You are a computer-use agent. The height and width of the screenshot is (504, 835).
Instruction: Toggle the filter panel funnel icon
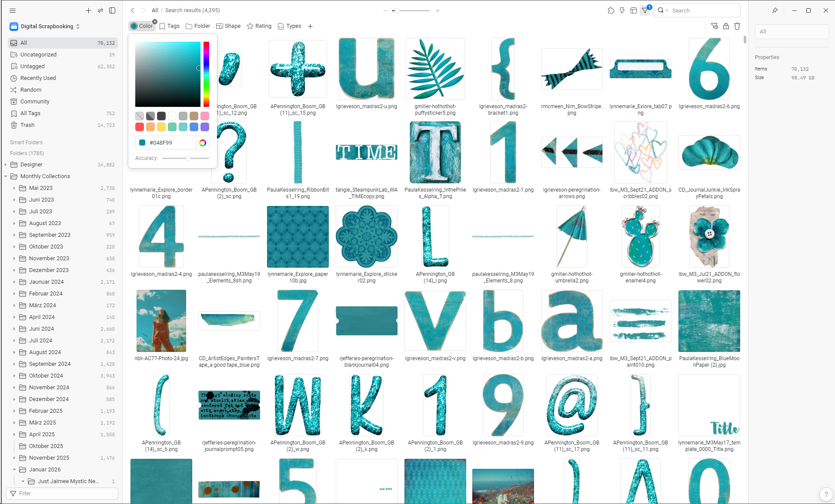click(645, 10)
